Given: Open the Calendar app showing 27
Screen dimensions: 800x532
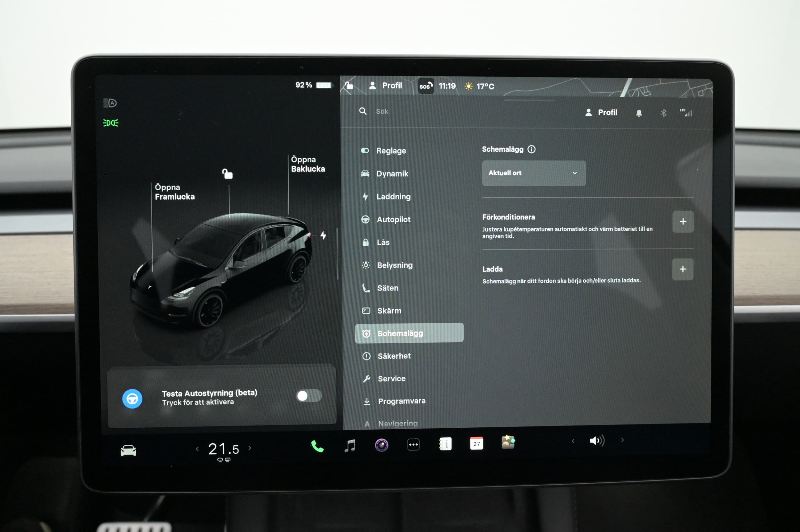Looking at the screenshot, I should (x=476, y=443).
